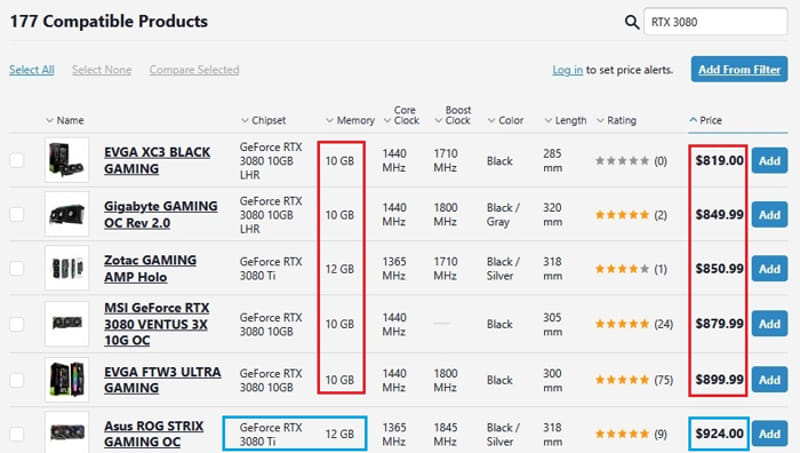Image resolution: width=800 pixels, height=453 pixels.
Task: Sort by the Name column
Action: coord(65,120)
